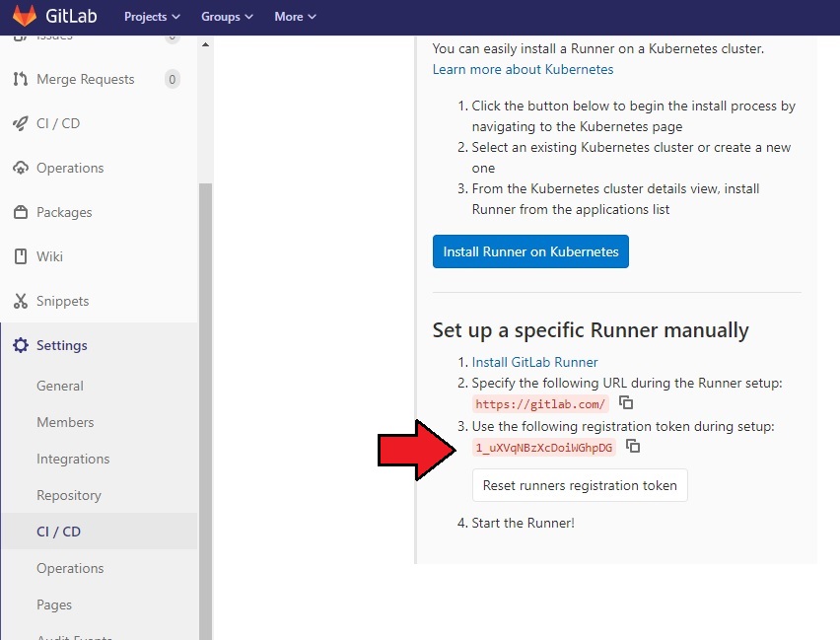This screenshot has height=640, width=840.
Task: Open the More dropdown in navbar
Action: (295, 17)
